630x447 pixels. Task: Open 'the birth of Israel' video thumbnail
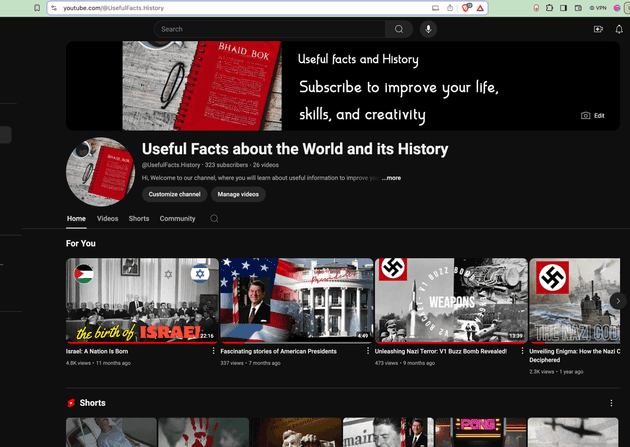tap(142, 300)
